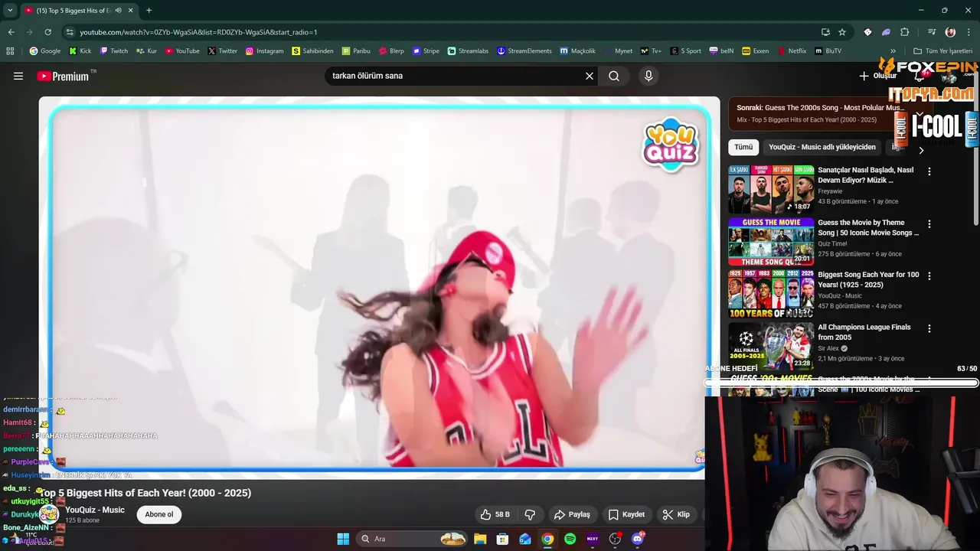The height and width of the screenshot is (551, 980).
Task: Bookmark this page with the star icon
Action: [x=842, y=32]
